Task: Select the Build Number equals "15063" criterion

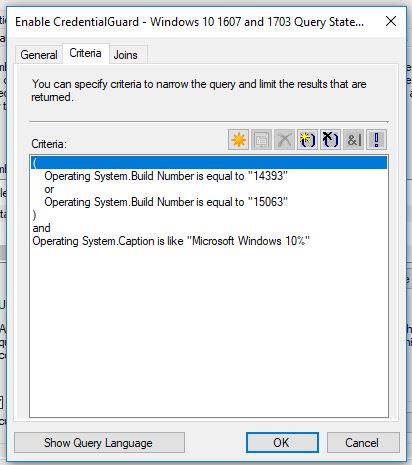Action: click(166, 202)
